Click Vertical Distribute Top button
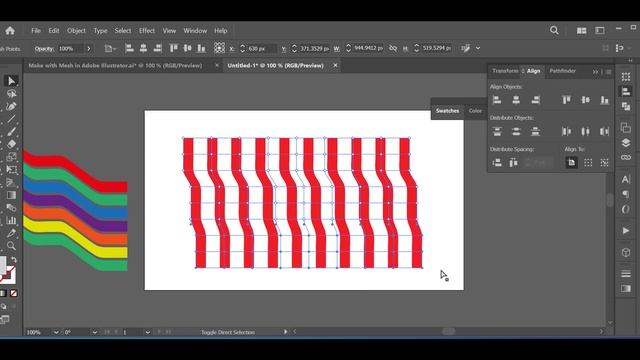 pos(497,131)
